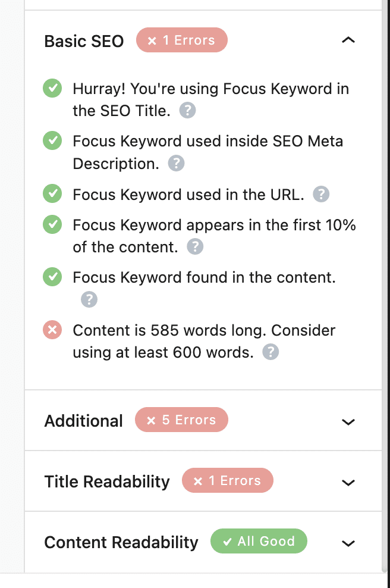Image resolution: width=390 pixels, height=588 pixels.
Task: Collapse the Basic SEO section chevron
Action: 348,40
